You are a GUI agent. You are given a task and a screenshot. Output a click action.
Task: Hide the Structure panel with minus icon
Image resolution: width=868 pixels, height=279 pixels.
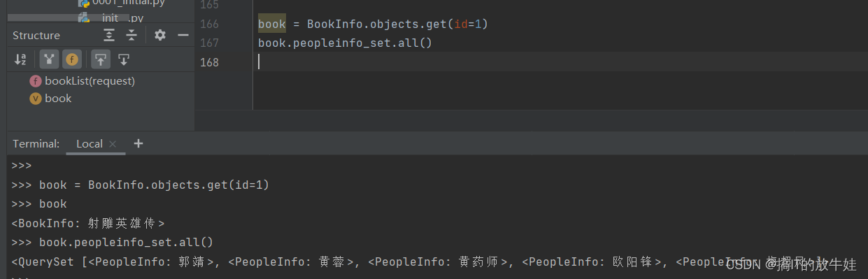click(x=183, y=35)
